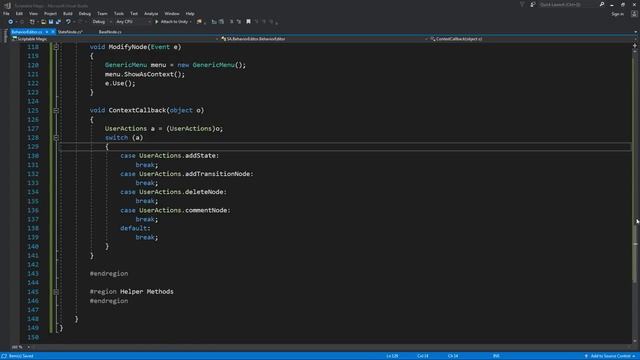Click the Quick Launch magnifier icon
Viewport: 640px width, 360px height.
coord(602,4)
